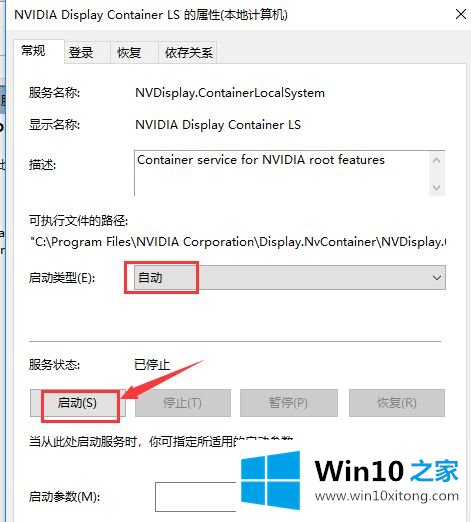This screenshot has height=522, width=471.
Task: Click the Windows logo watermark icon
Action: tap(270, 480)
